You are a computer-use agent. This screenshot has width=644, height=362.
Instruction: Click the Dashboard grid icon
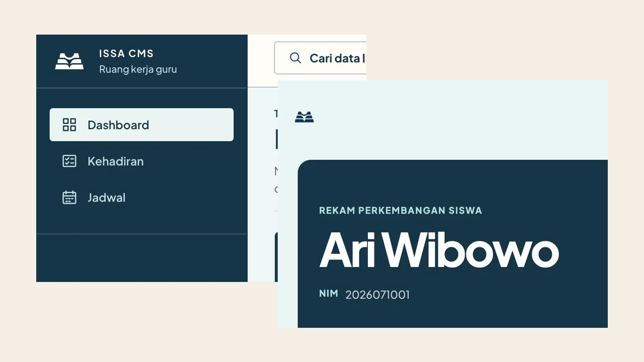click(x=69, y=125)
